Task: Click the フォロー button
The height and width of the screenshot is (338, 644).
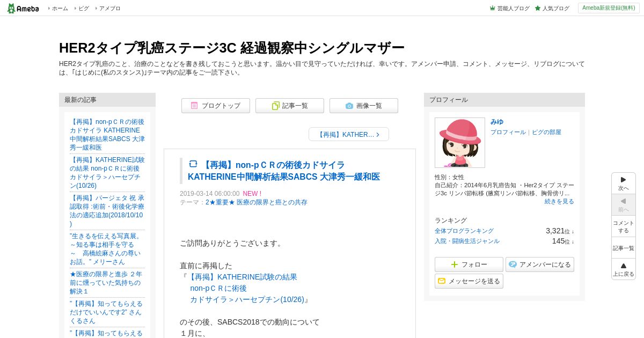Action: [469, 264]
